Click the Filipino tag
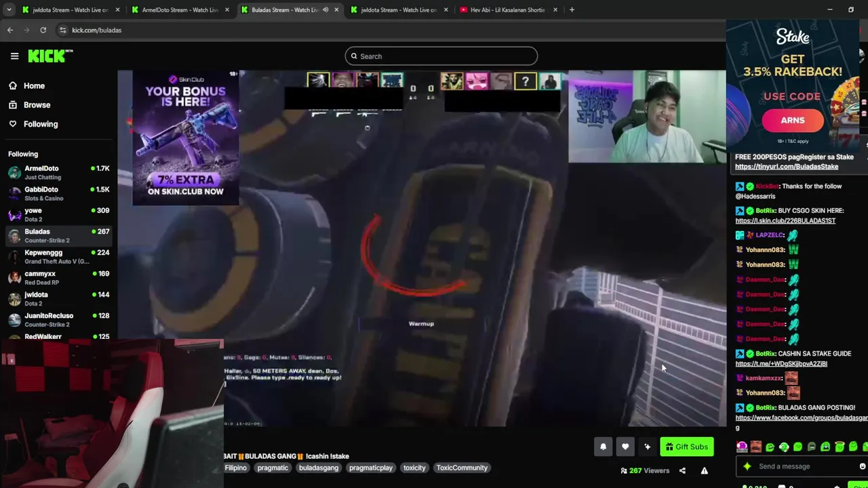This screenshot has width=868, height=488. [235, 468]
